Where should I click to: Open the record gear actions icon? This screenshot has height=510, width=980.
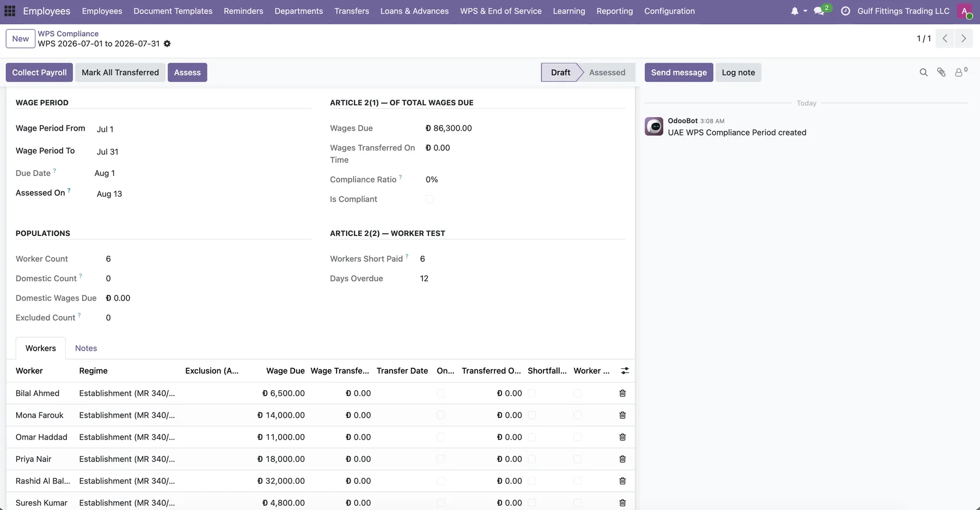167,44
